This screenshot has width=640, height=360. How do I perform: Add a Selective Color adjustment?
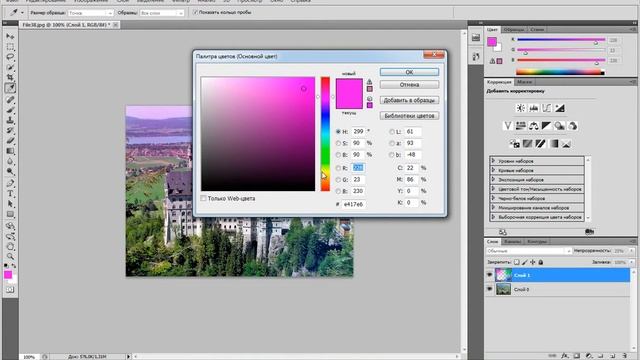tap(566, 144)
